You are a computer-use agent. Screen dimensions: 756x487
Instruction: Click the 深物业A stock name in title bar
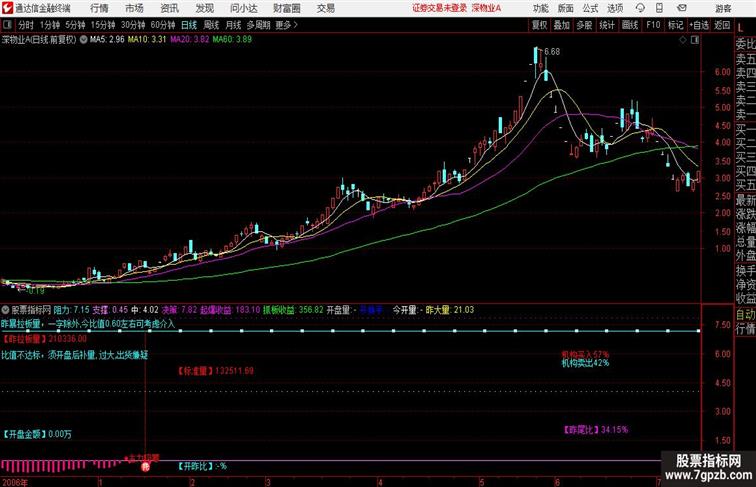[x=486, y=8]
